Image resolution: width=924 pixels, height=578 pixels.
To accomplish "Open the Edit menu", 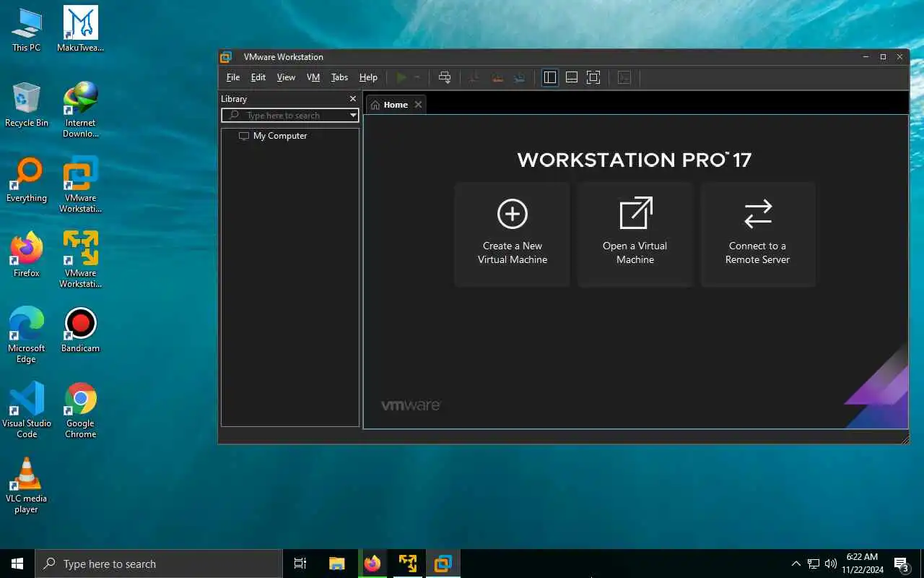I will (258, 77).
